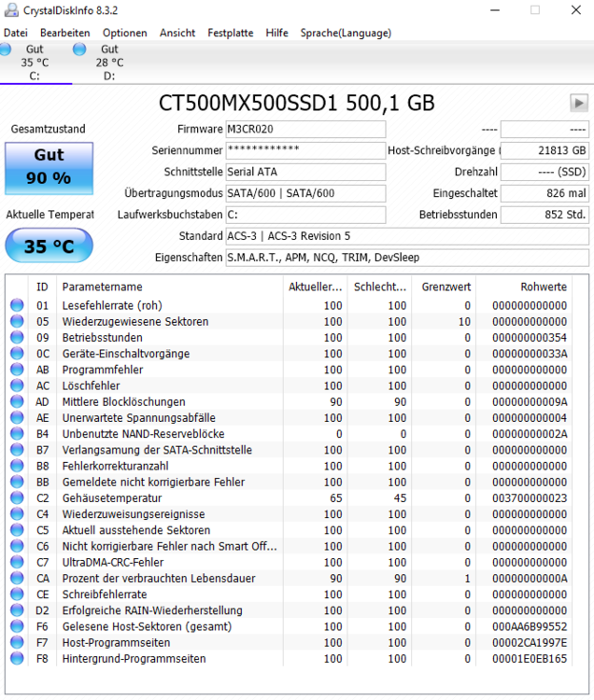Click status orb for Unbenutzte NAND-Reserveblöcke
594x700 pixels.
pyautogui.click(x=17, y=434)
